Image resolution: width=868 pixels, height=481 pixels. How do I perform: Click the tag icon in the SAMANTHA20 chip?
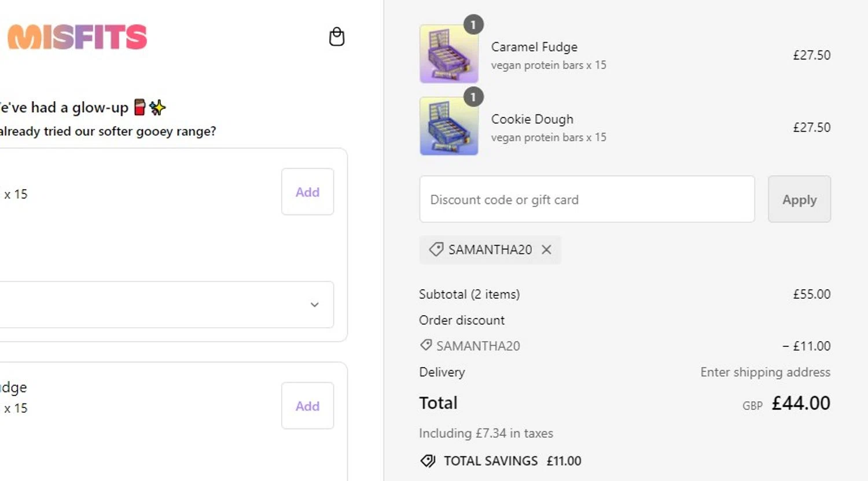tap(436, 249)
